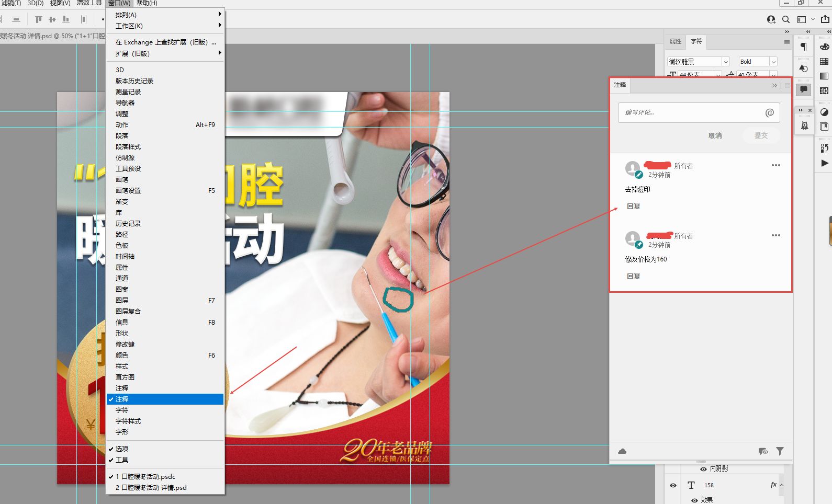Open the Character panel flyout menu
The image size is (832, 504).
[x=787, y=42]
